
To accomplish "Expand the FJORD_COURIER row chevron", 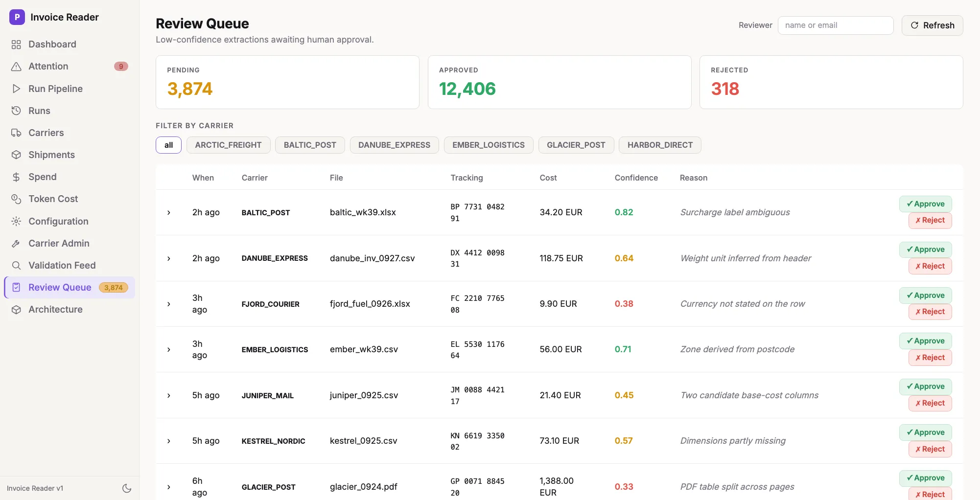I will click(x=169, y=304).
